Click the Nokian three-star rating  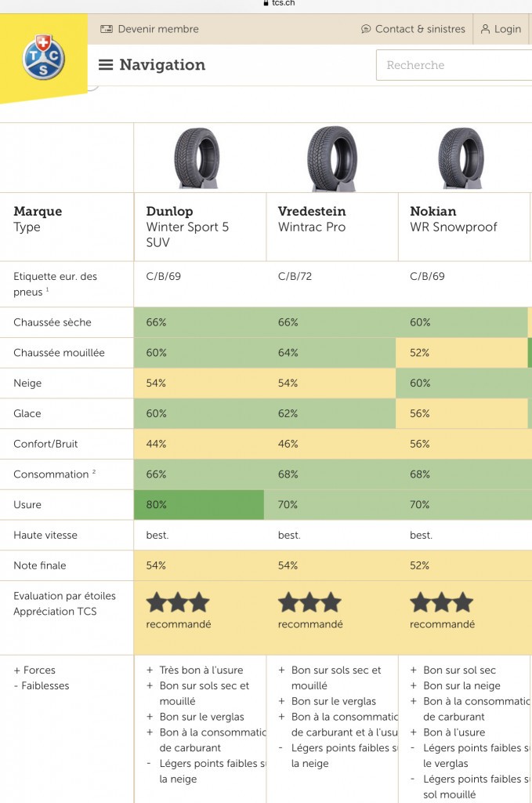point(441,603)
